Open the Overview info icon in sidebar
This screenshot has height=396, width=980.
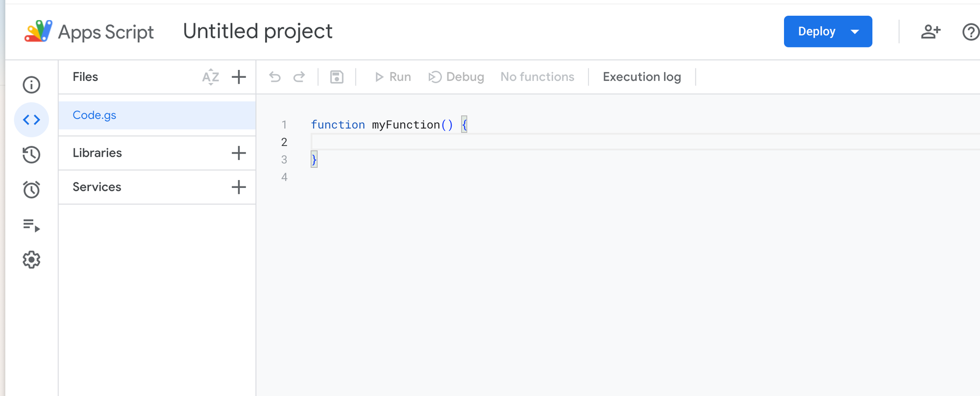coord(31,85)
